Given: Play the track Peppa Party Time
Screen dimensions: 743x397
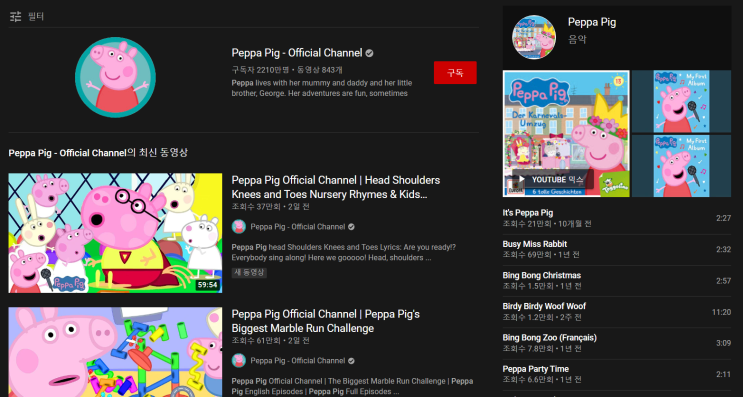Looking at the screenshot, I should (536, 369).
